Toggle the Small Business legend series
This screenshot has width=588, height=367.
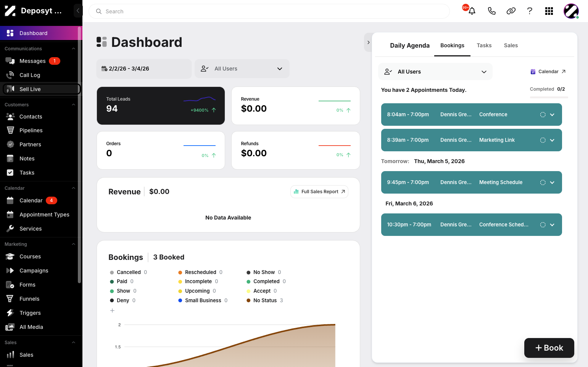point(203,300)
